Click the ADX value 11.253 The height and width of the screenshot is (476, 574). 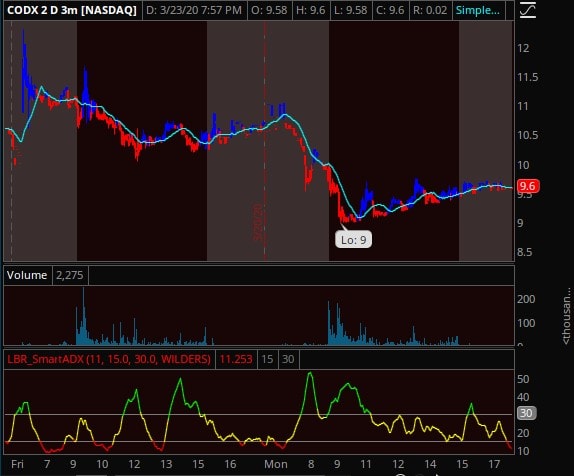point(236,359)
